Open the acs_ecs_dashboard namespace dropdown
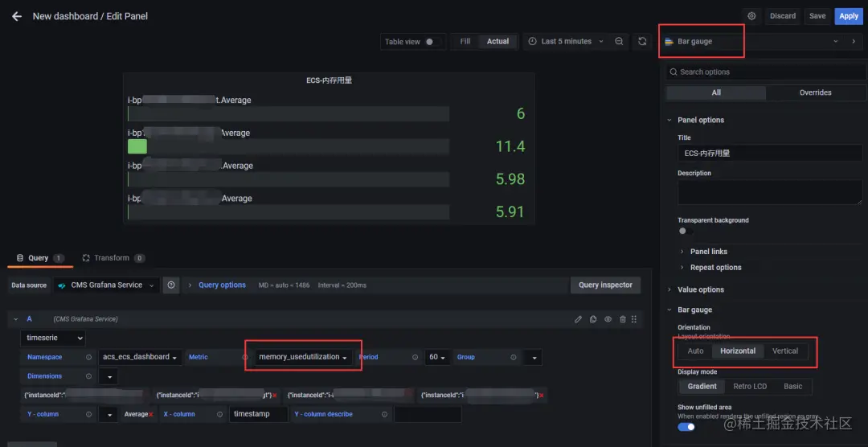This screenshot has height=447, width=868. pos(141,357)
